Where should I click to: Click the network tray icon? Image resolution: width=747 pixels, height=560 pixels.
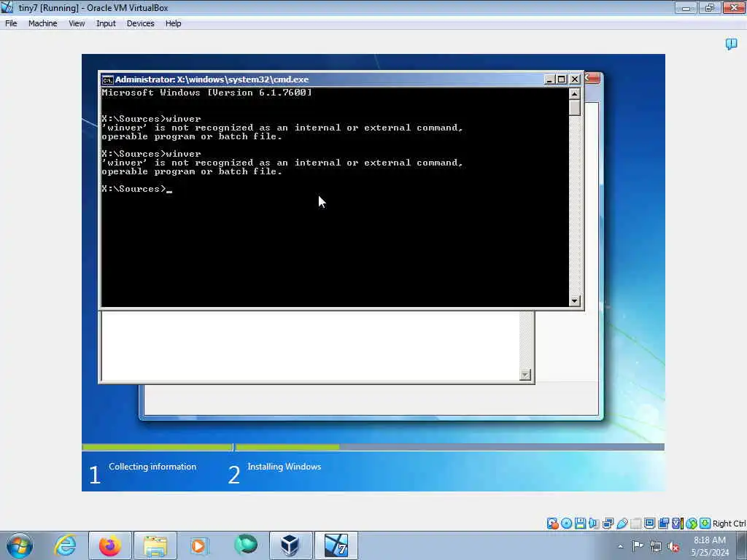656,546
